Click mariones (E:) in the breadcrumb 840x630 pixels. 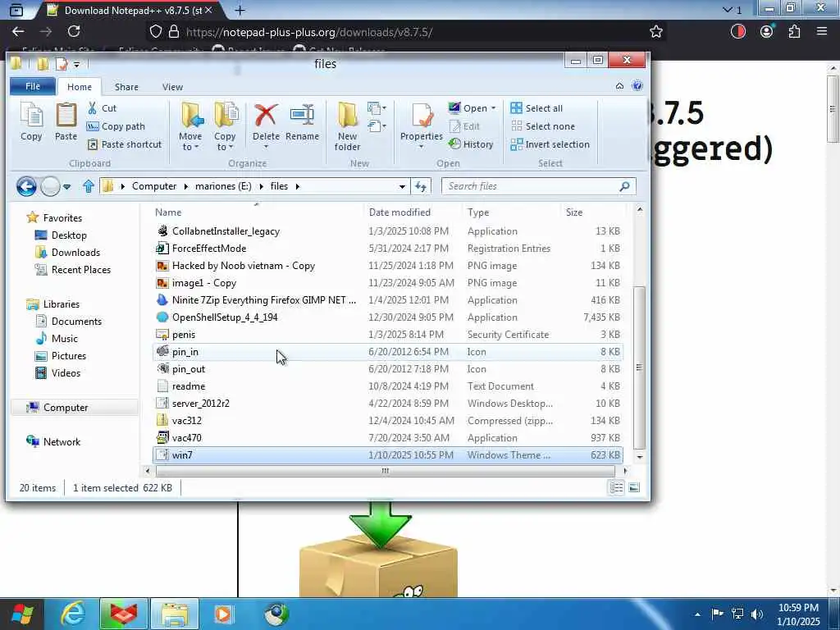223,186
